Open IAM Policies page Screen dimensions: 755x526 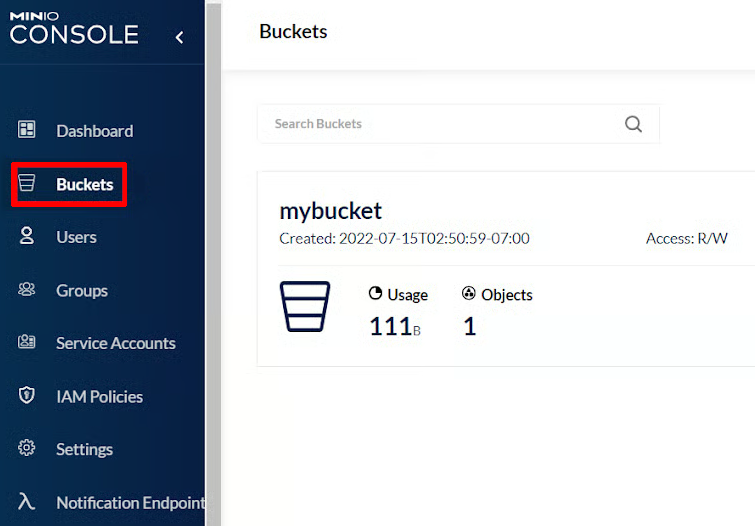point(99,396)
